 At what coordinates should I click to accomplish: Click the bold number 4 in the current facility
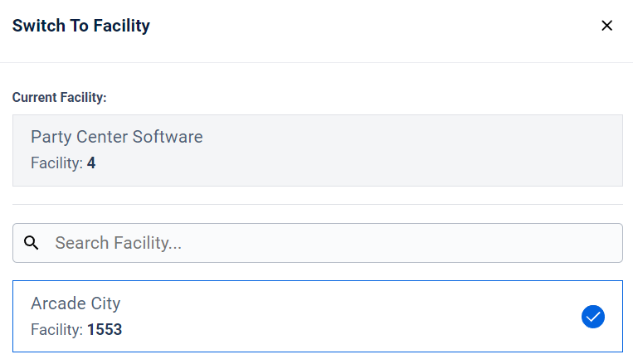pyautogui.click(x=91, y=163)
